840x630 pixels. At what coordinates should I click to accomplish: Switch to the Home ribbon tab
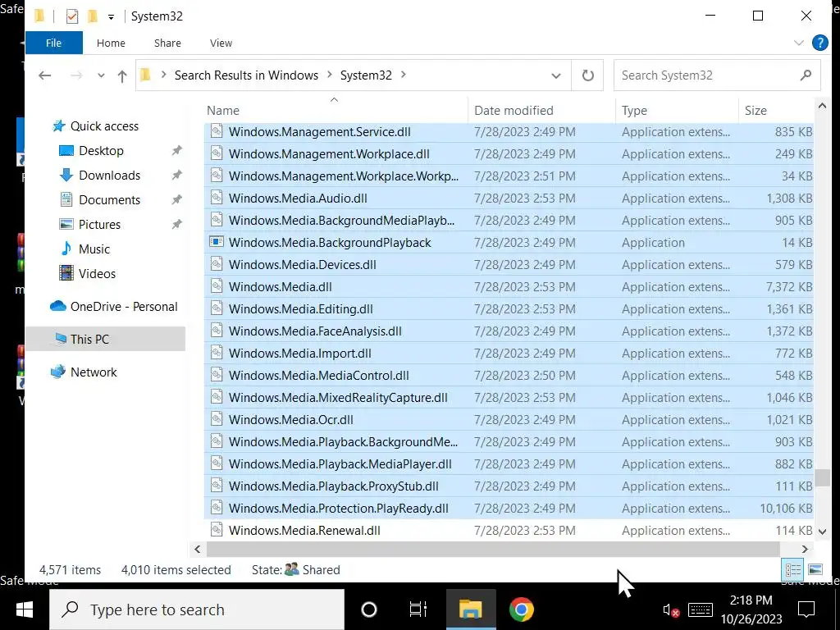click(111, 43)
